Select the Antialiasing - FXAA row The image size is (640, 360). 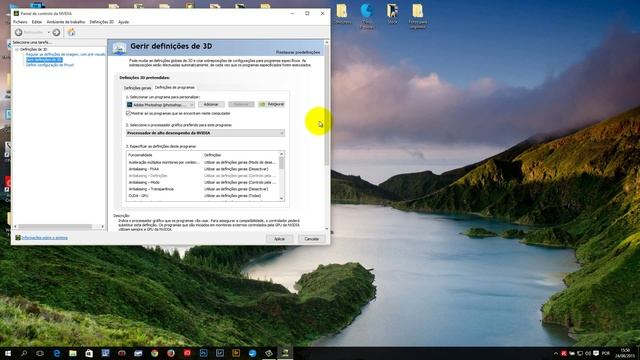coord(203,169)
